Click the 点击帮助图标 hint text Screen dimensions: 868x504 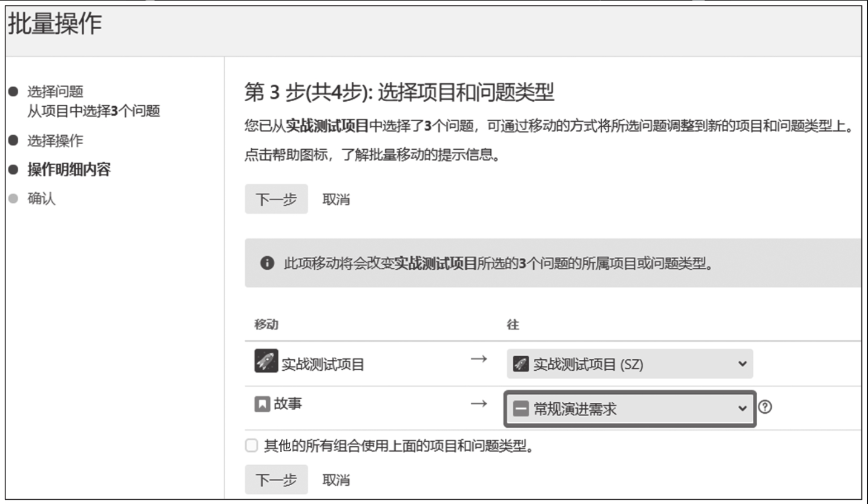(373, 156)
